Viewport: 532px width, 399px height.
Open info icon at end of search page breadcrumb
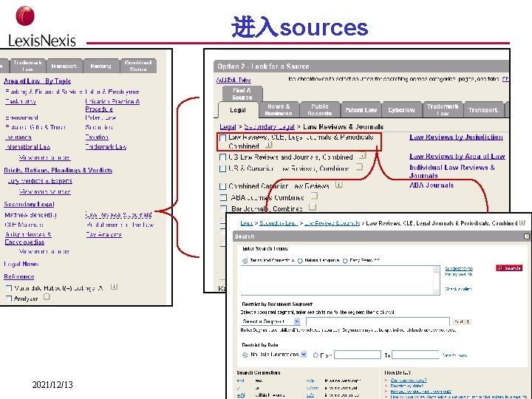[522, 222]
